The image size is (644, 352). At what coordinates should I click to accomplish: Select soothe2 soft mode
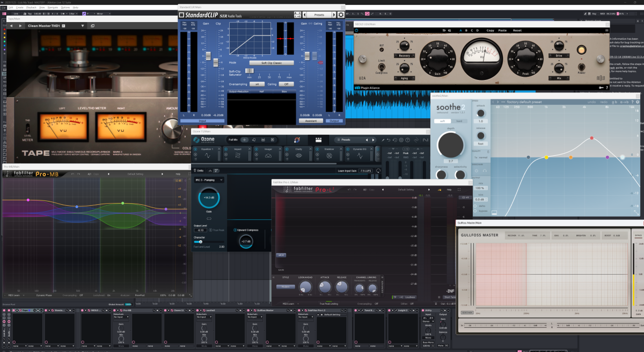[x=443, y=121]
